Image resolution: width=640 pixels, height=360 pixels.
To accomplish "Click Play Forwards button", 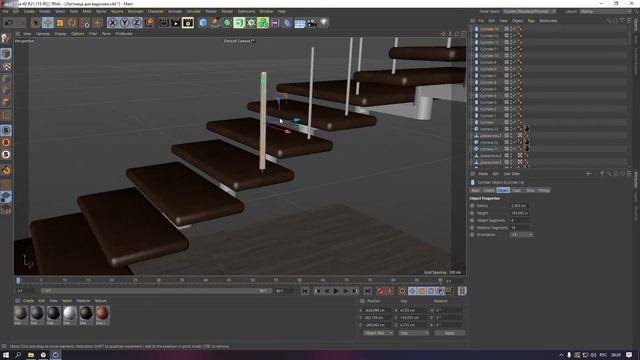I will pos(336,291).
